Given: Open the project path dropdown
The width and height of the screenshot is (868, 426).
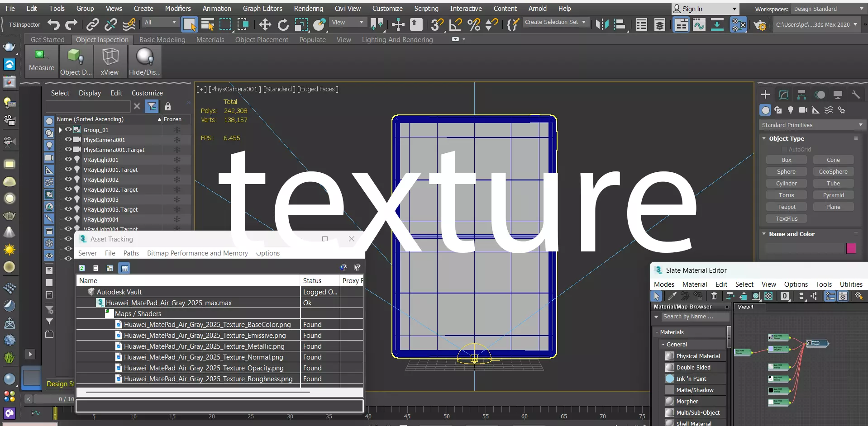Looking at the screenshot, I should point(816,24).
